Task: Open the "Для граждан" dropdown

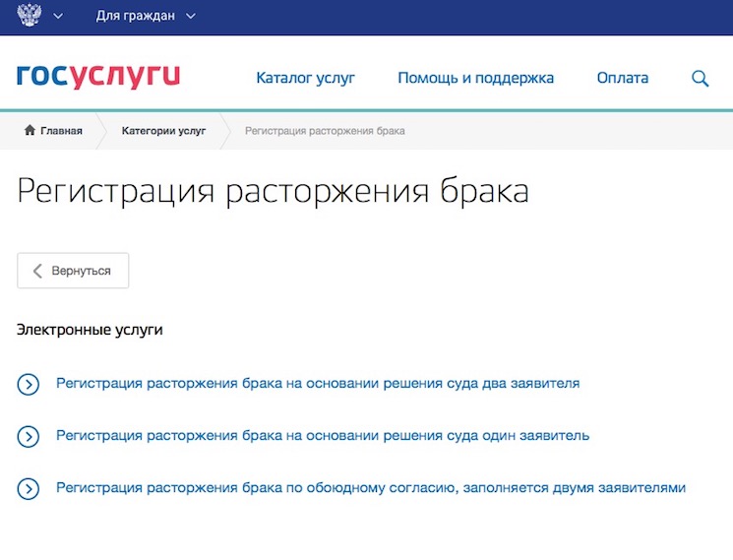Action: tap(146, 17)
